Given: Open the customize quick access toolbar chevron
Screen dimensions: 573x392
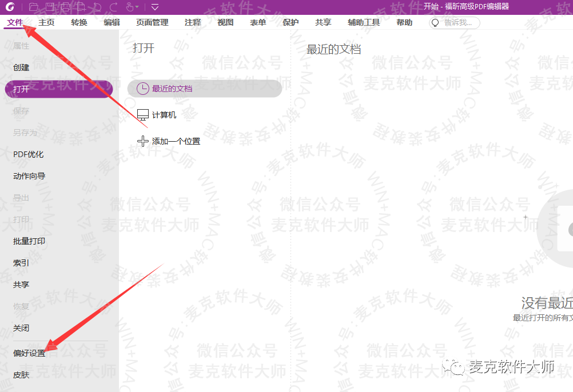Looking at the screenshot, I should pos(155,7).
